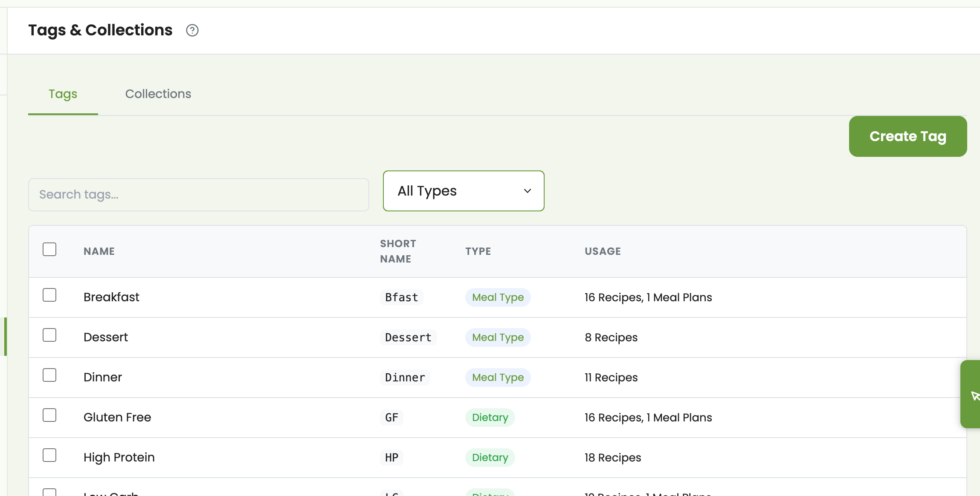This screenshot has height=496, width=980.
Task: Toggle the select-all checkbox in table header
Action: 49,249
